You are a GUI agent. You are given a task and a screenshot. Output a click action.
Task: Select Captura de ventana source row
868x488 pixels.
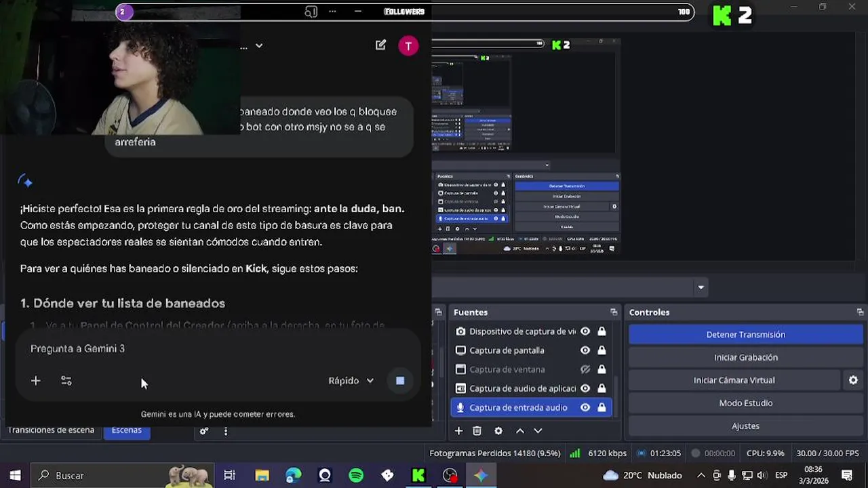click(531, 369)
